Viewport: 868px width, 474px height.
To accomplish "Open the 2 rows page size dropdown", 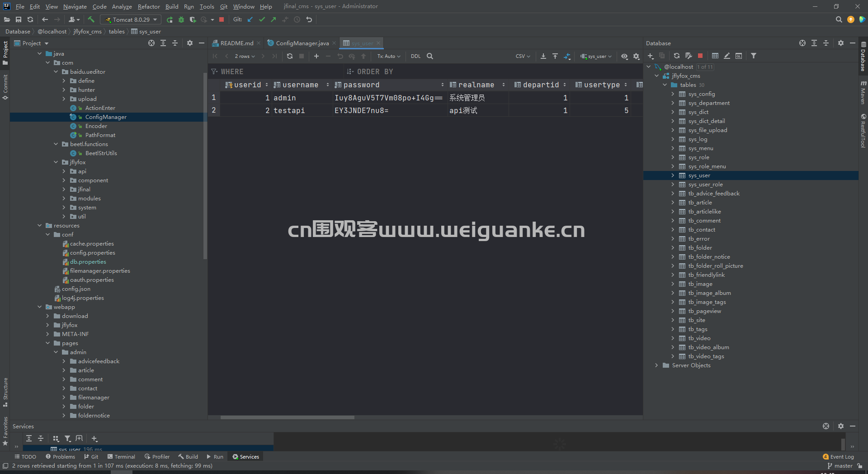I will coord(245,56).
